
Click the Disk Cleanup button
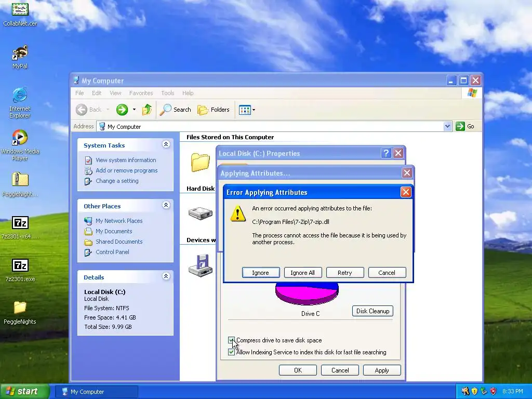pos(373,311)
